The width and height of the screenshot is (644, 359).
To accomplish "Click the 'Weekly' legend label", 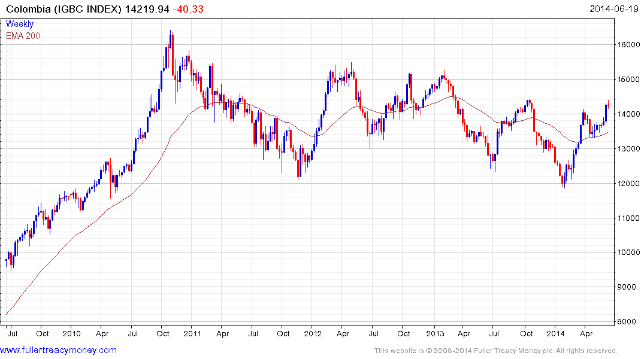I will tap(20, 24).
